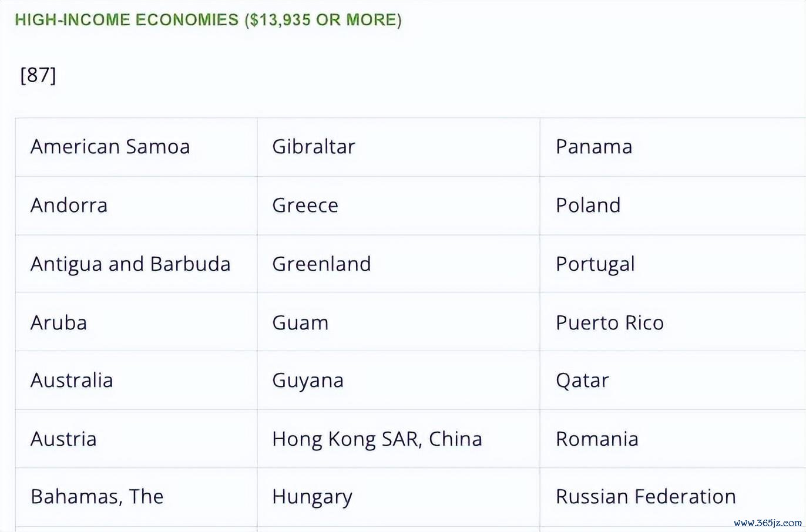Click the Australia entry

[136, 380]
